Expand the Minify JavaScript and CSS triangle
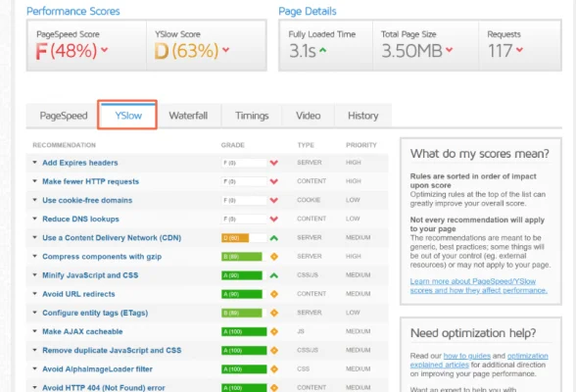The height and width of the screenshot is (392, 576). (34, 274)
